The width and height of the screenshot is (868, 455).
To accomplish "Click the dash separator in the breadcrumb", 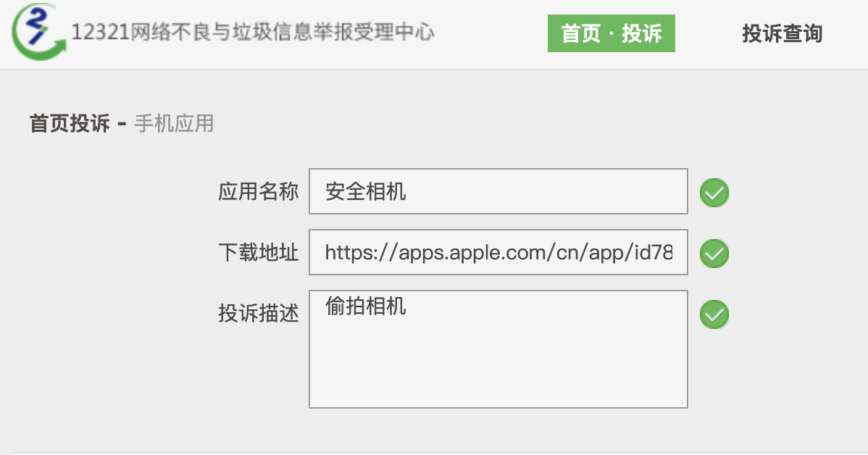I will tap(121, 124).
